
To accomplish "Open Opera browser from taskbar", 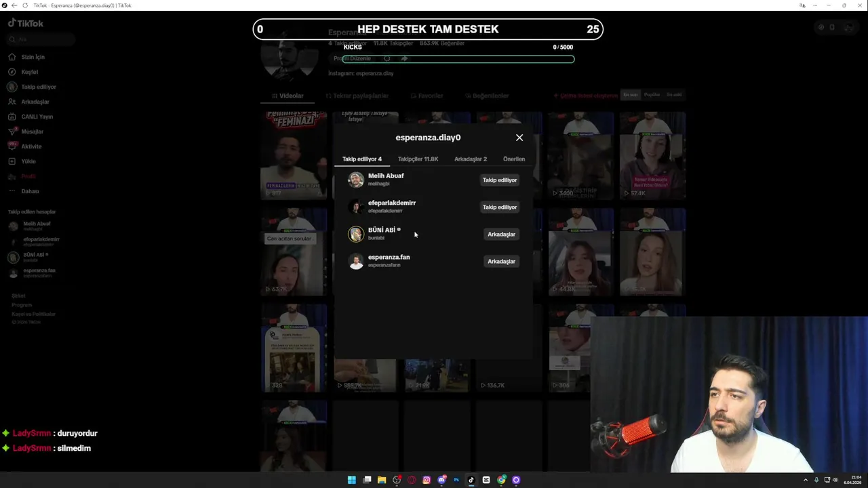I will 412,480.
